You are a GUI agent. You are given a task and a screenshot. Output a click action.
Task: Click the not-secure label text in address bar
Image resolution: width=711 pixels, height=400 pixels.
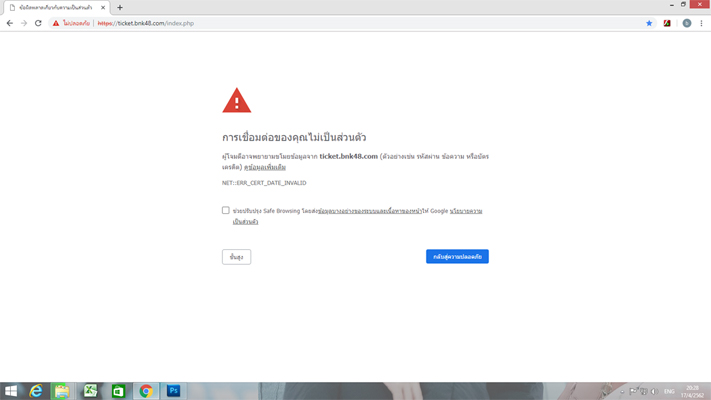coord(76,23)
